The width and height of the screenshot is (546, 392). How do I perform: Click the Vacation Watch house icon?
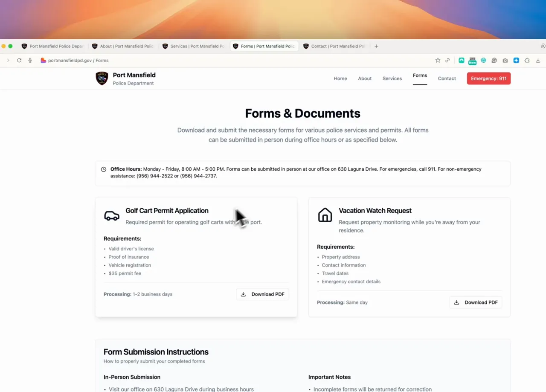325,215
